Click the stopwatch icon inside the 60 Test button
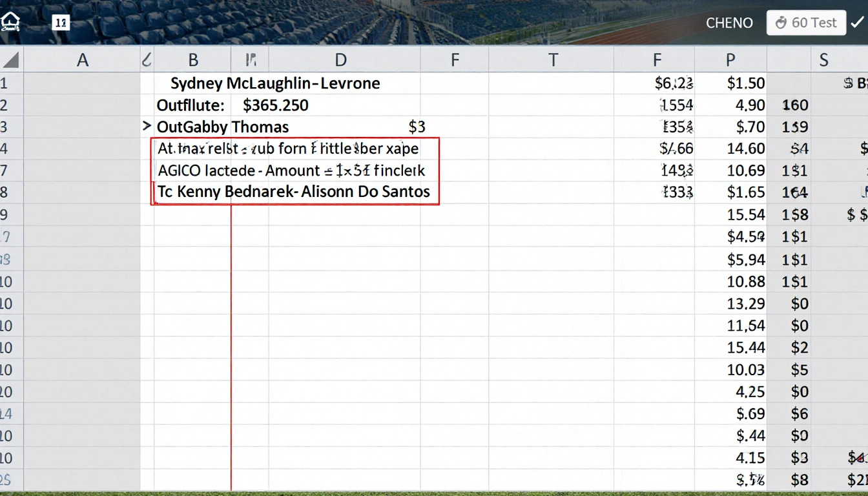 tap(781, 23)
